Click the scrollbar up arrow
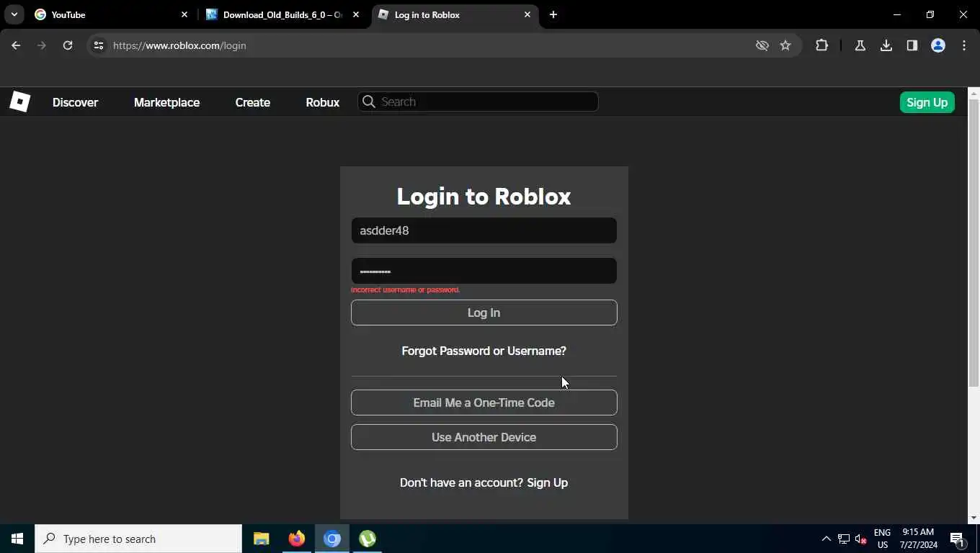Image resolution: width=980 pixels, height=553 pixels. (974, 93)
